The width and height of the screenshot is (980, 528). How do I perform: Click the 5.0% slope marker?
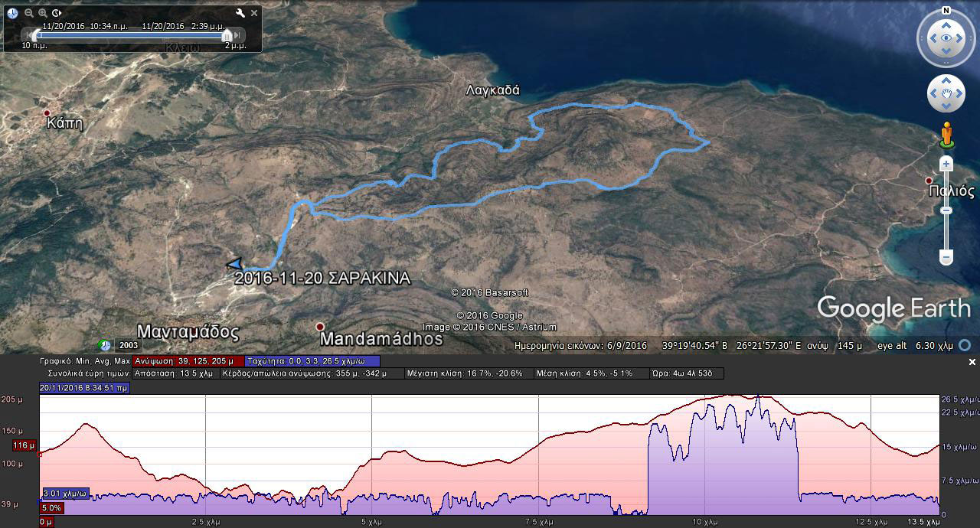(x=51, y=508)
